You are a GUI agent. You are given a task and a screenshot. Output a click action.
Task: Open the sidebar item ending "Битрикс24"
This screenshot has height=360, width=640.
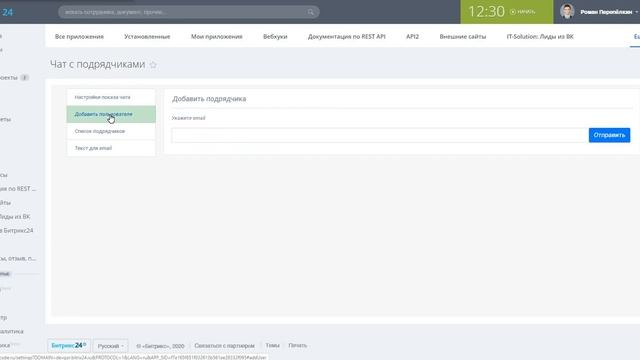(17, 230)
